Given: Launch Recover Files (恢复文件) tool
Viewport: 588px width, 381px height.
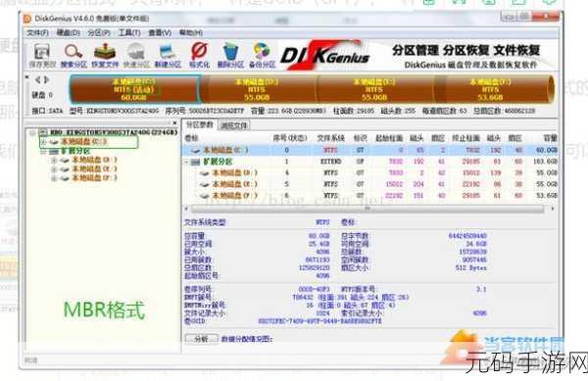Looking at the screenshot, I should [x=105, y=56].
